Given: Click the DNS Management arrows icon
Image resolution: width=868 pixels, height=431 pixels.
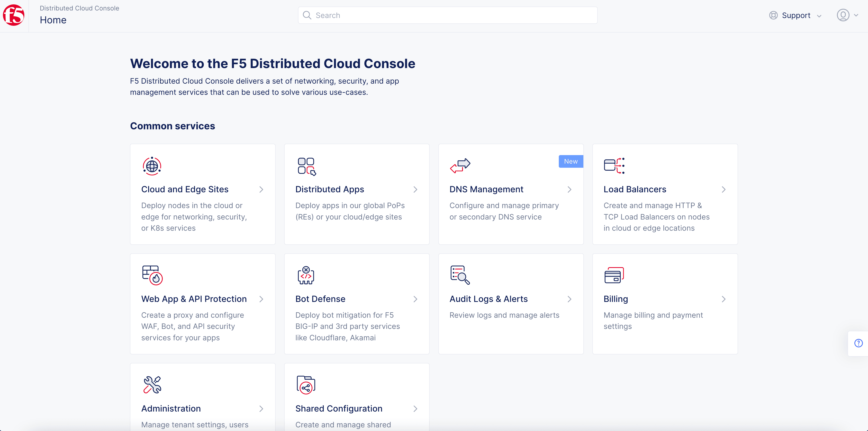Looking at the screenshot, I should pyautogui.click(x=460, y=166).
